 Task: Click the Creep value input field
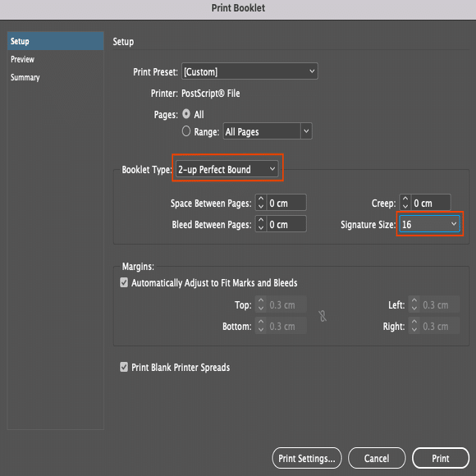coord(431,203)
